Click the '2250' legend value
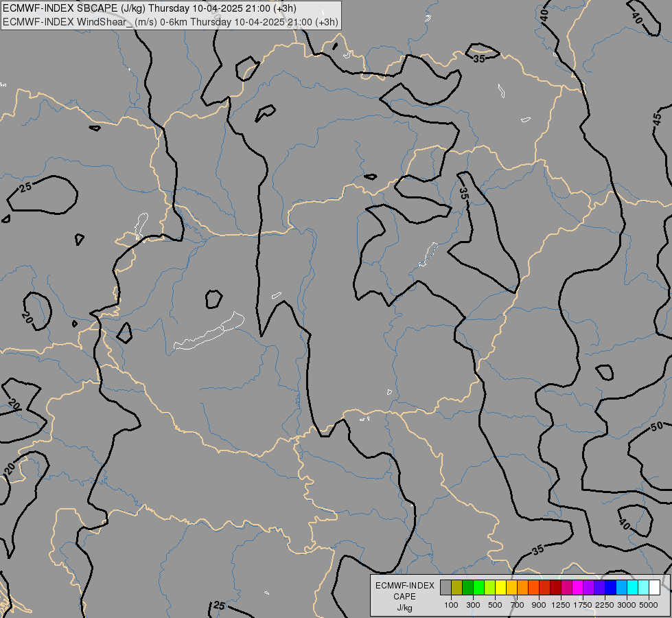The width and height of the screenshot is (672, 618). pos(604,605)
